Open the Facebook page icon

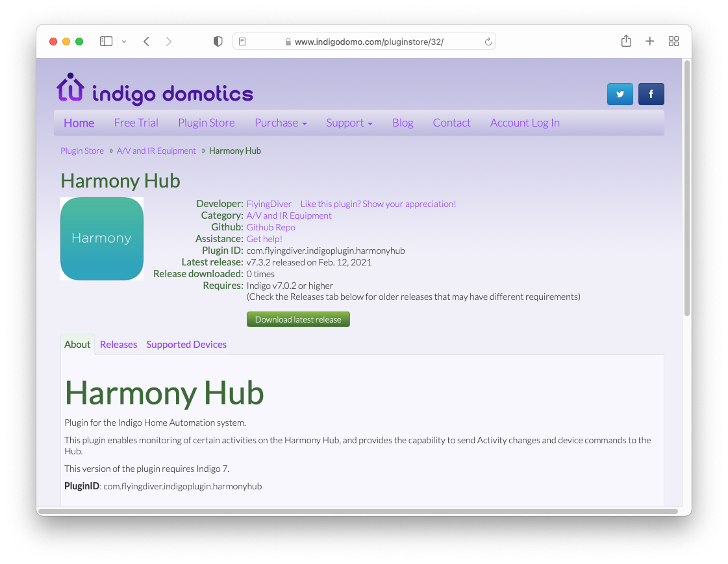651,94
